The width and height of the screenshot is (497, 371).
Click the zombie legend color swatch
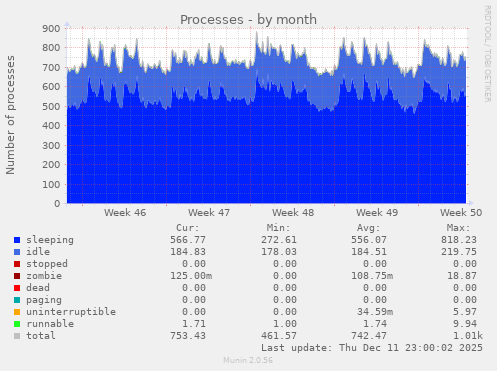(x=17, y=276)
